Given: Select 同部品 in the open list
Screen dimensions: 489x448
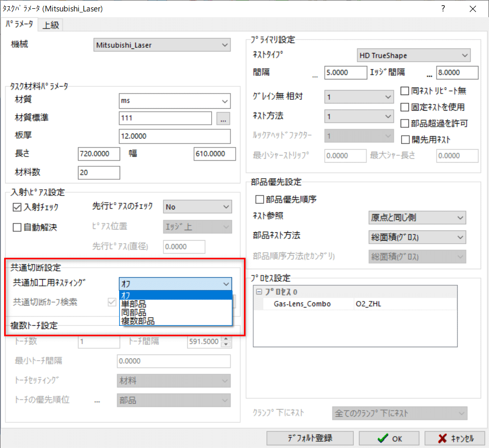Looking at the screenshot, I should pyautogui.click(x=176, y=312).
